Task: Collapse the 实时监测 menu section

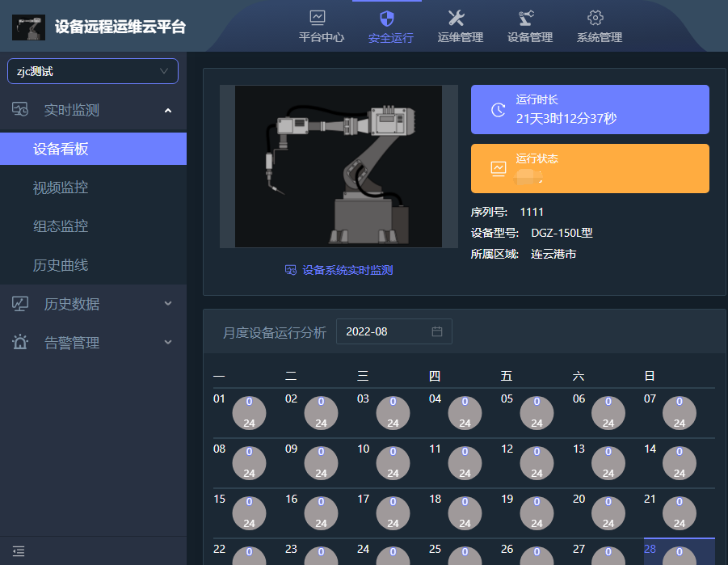Action: [x=168, y=110]
